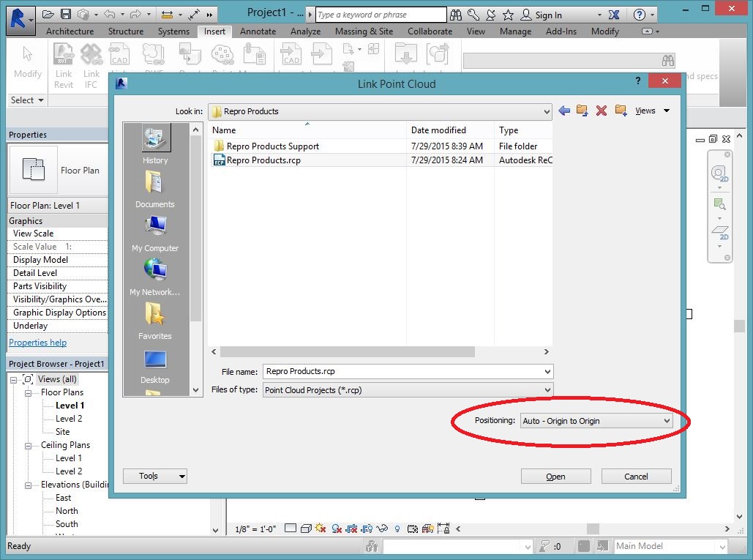
Task: Toggle Reveal Constraints icon in view control bar
Action: click(443, 529)
